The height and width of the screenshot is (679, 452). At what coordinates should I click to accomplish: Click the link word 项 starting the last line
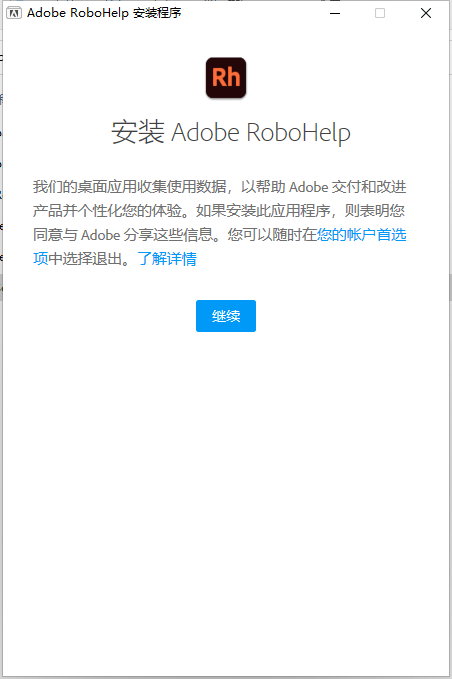point(40,259)
